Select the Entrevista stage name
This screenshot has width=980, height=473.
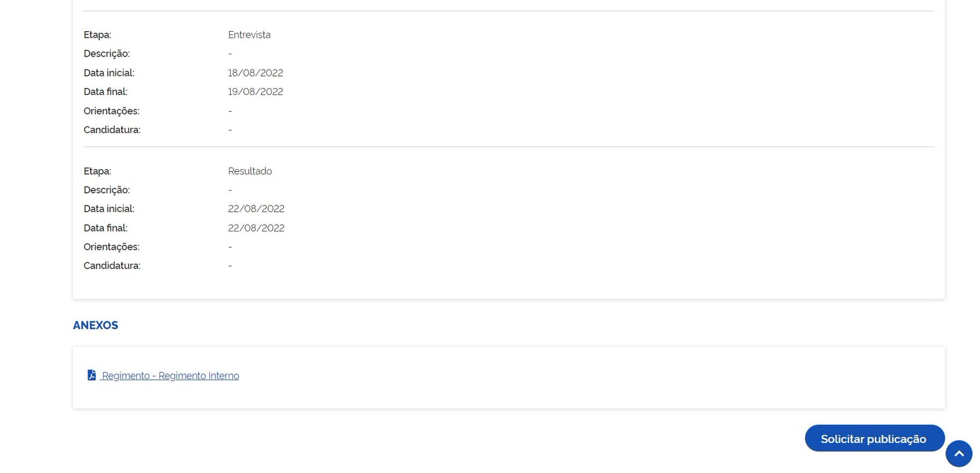pyautogui.click(x=249, y=35)
